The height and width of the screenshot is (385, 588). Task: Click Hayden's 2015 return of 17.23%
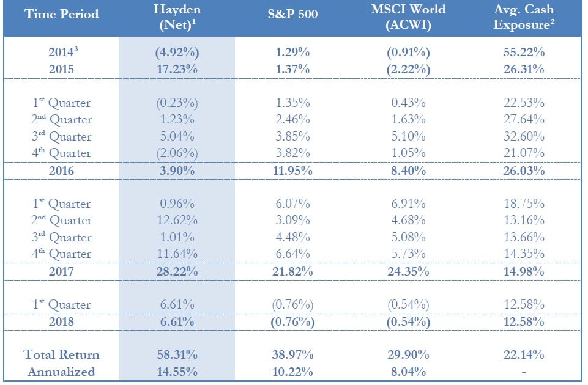click(x=176, y=69)
